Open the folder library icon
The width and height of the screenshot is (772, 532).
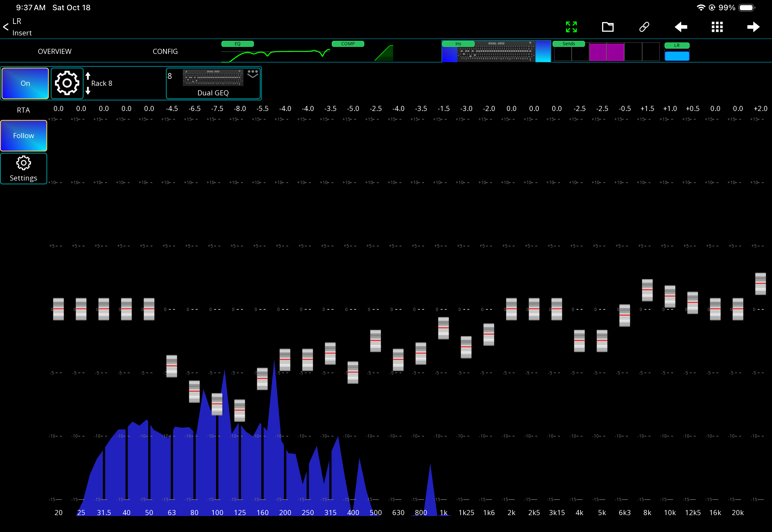(x=608, y=27)
